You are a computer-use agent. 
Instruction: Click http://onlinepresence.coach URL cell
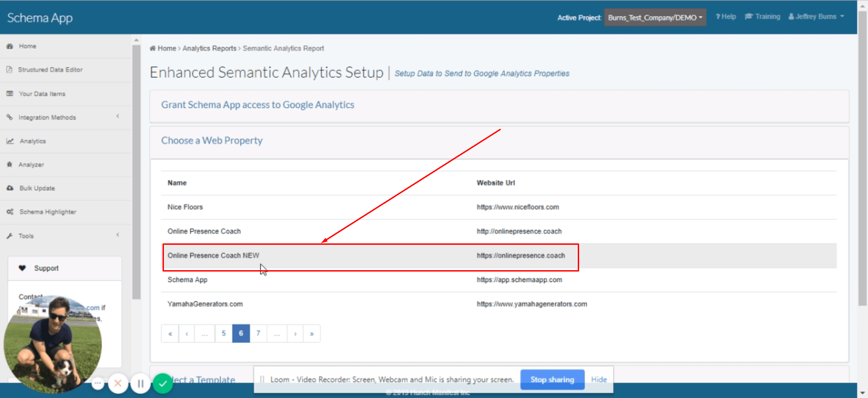coord(519,231)
